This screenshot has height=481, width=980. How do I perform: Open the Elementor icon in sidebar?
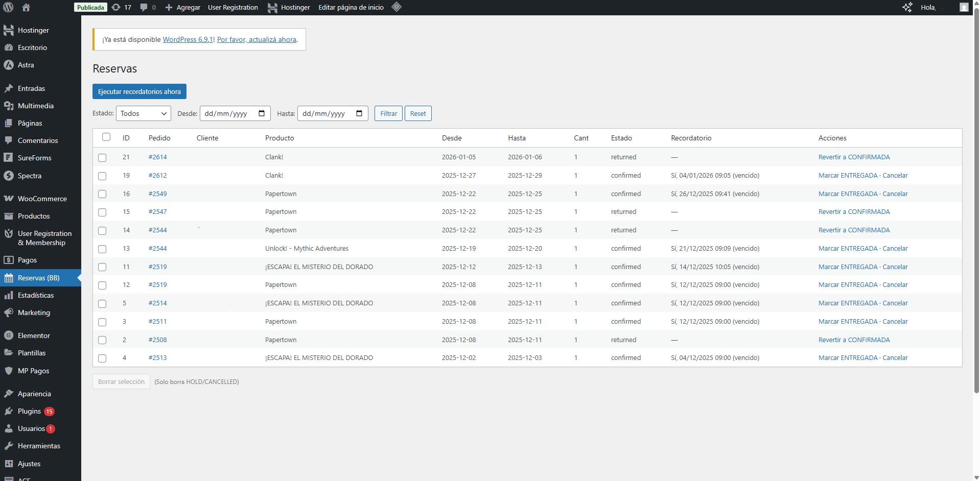point(9,335)
